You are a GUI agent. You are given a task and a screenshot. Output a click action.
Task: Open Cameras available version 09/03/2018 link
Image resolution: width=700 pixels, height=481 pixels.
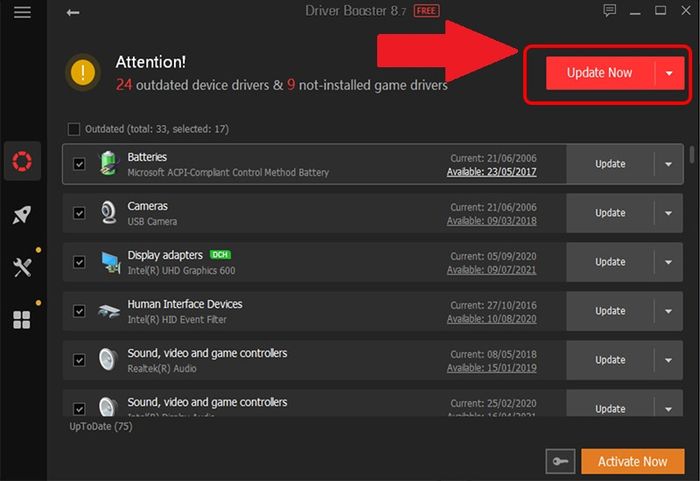pos(492,221)
